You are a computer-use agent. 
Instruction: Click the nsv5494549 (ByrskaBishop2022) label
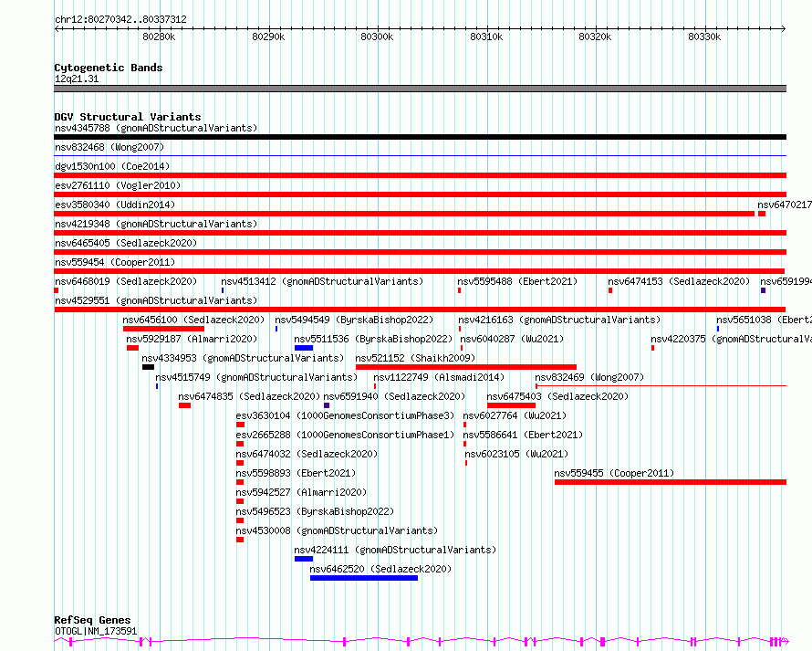(354, 320)
